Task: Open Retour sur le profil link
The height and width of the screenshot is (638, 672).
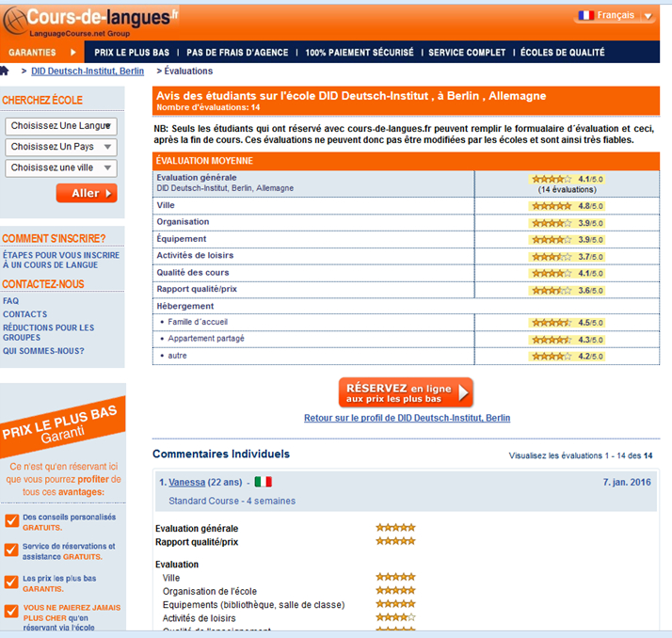Action: (408, 418)
